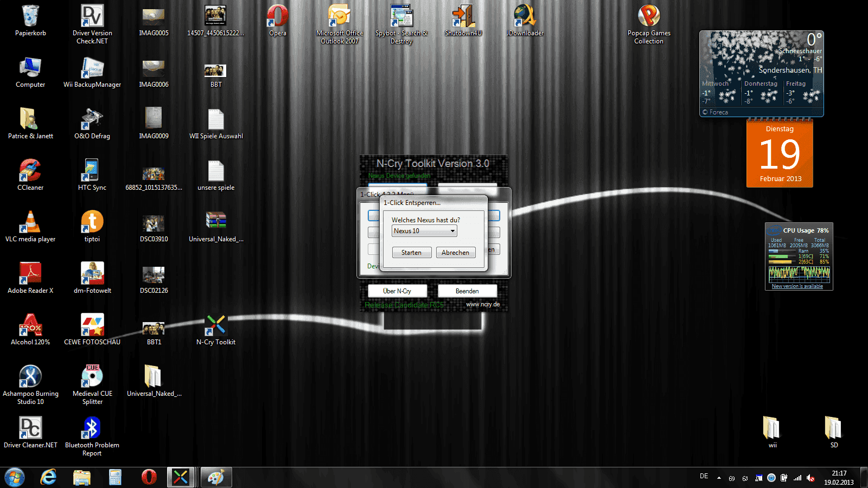Switch to Paint on the taskbar
Viewport: 868px width, 488px height.
point(216,477)
